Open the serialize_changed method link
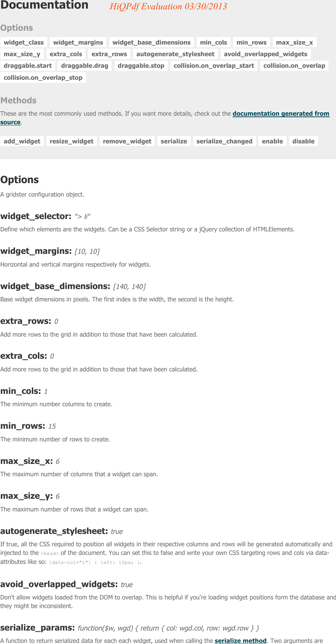Image resolution: width=336 pixels, height=644 pixels. [224, 141]
